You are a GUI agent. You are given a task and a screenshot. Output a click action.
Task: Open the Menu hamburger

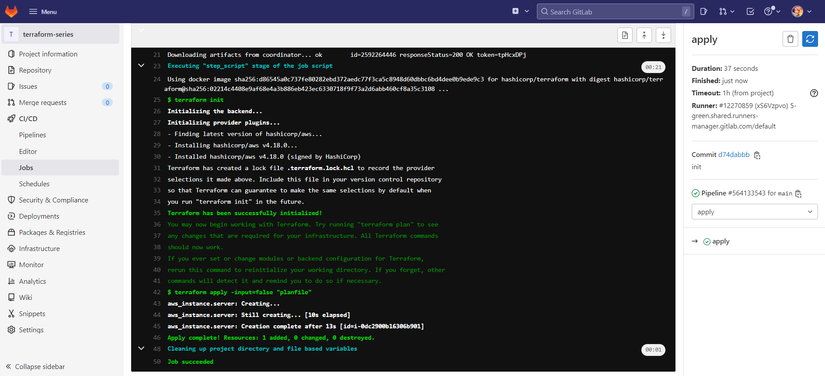pos(43,12)
